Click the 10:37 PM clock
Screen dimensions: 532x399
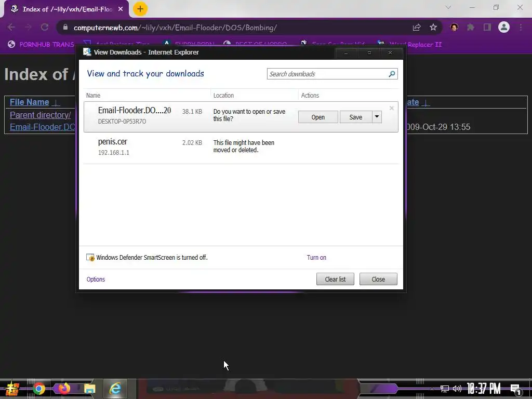coord(484,389)
